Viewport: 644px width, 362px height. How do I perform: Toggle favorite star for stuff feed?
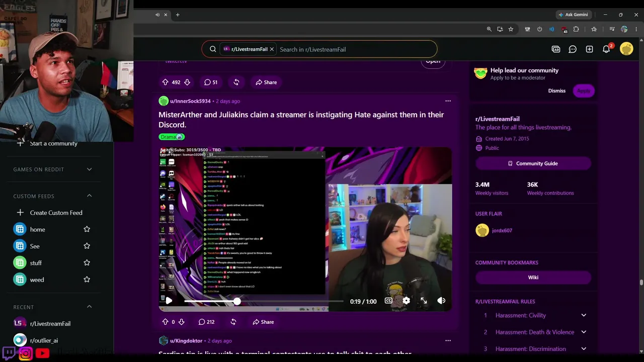[x=87, y=262]
